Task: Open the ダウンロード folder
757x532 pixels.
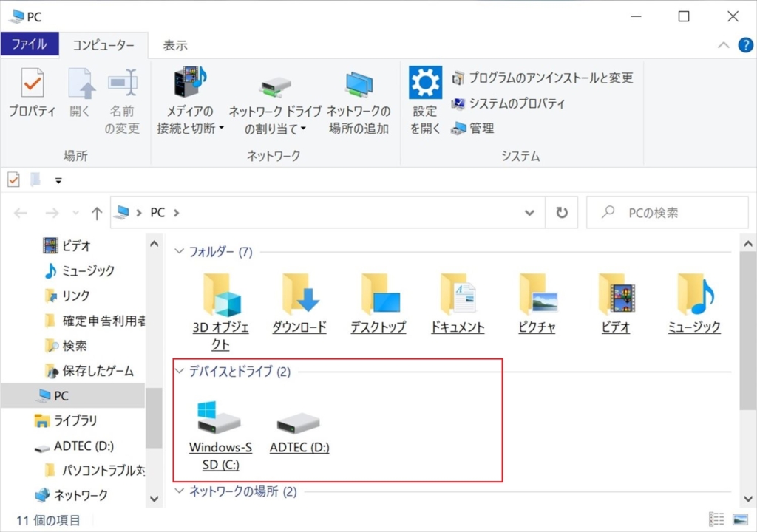Action: 299,294
